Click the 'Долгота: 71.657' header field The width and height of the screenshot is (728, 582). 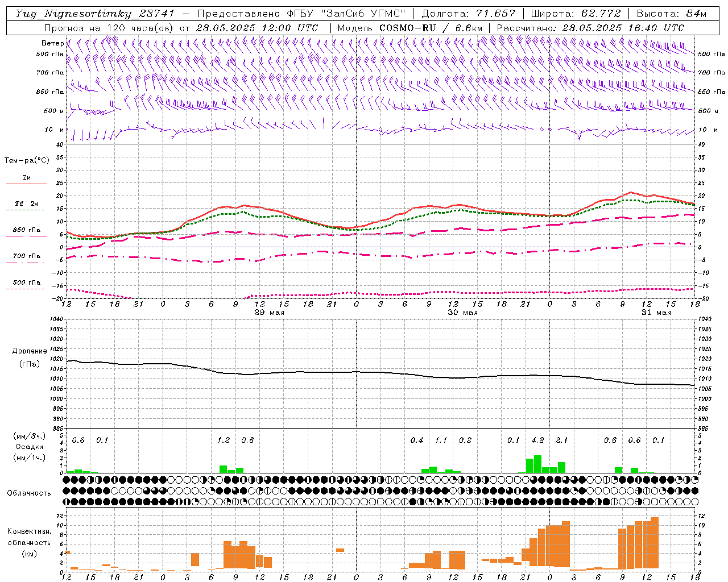tap(469, 14)
